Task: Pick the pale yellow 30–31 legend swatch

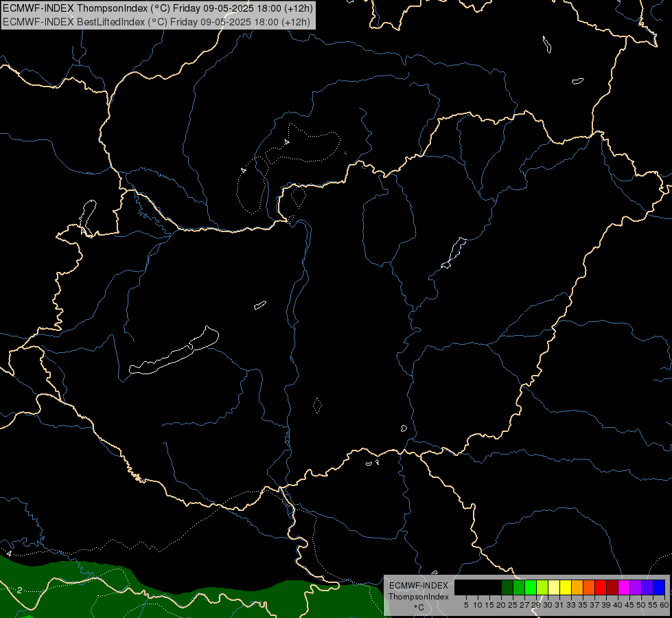Action: click(x=554, y=587)
